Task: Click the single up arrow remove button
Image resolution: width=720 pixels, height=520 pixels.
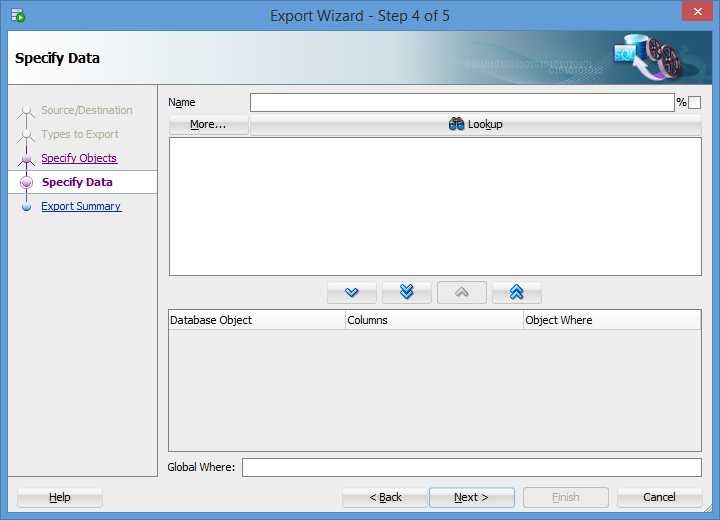Action: [x=461, y=292]
